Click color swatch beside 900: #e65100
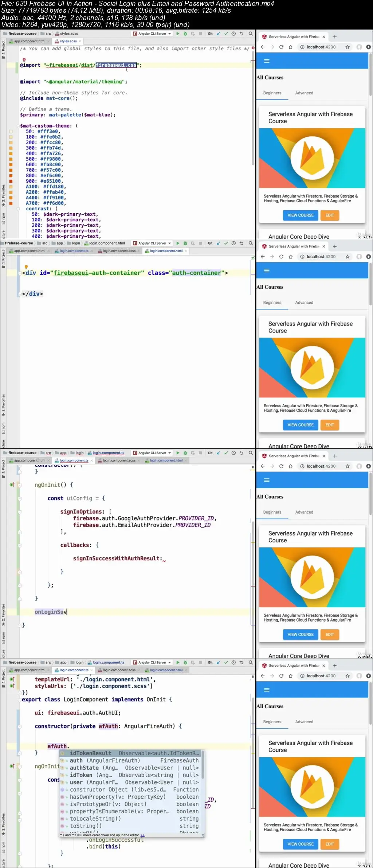The image size is (373, 868). pos(11,181)
